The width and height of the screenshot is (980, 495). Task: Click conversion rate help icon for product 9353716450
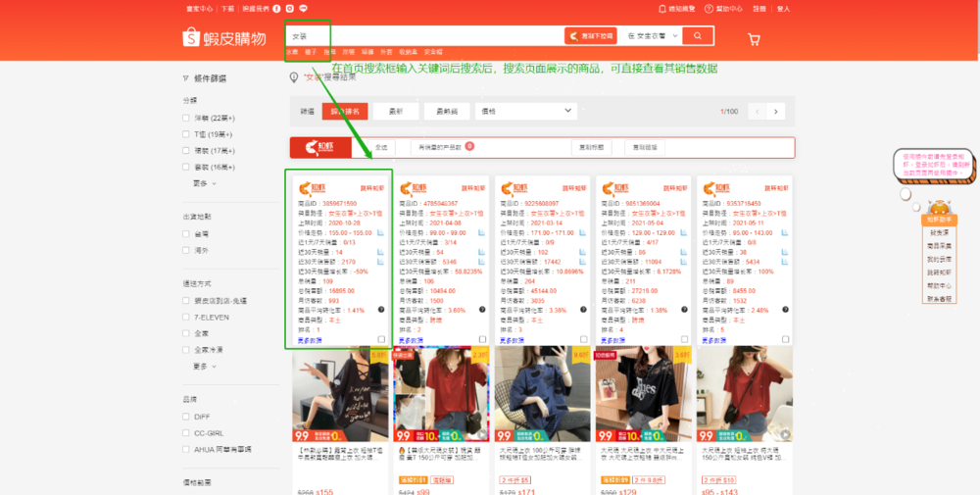pyautogui.click(x=785, y=310)
